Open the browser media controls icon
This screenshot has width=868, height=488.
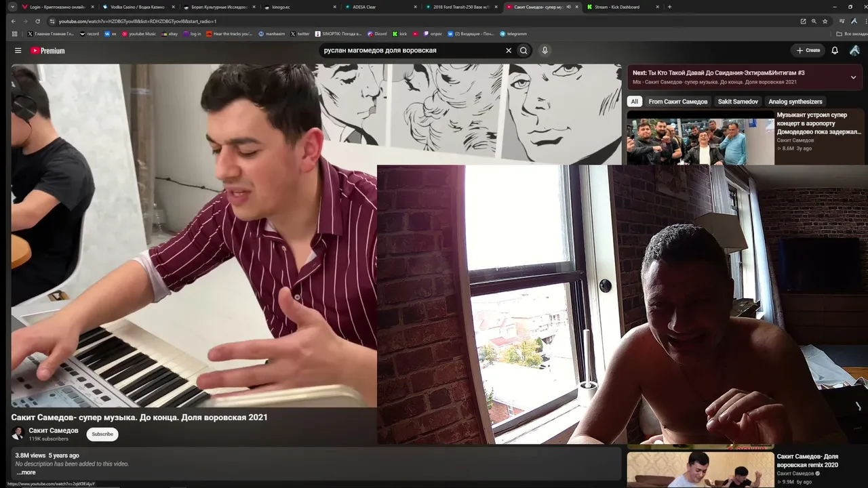(842, 21)
